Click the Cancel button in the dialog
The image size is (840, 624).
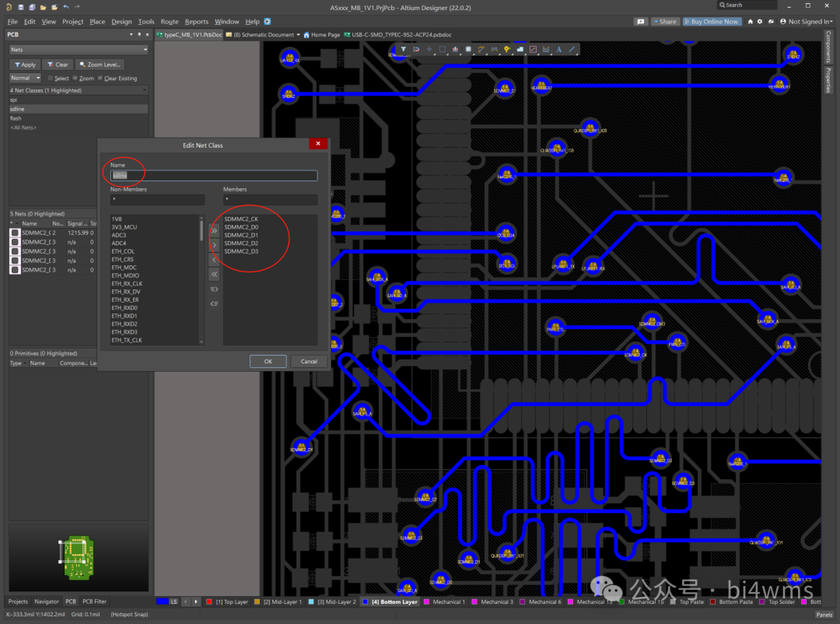309,361
